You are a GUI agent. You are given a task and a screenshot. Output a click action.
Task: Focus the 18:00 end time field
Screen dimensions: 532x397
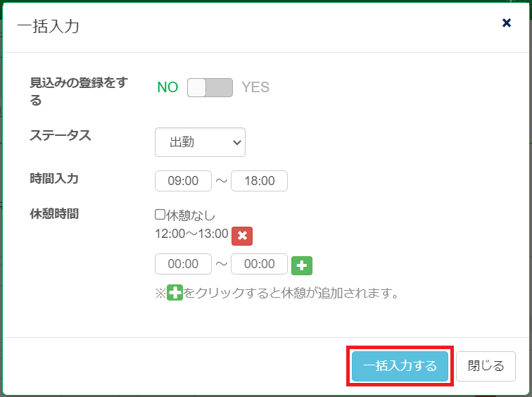coord(259,181)
